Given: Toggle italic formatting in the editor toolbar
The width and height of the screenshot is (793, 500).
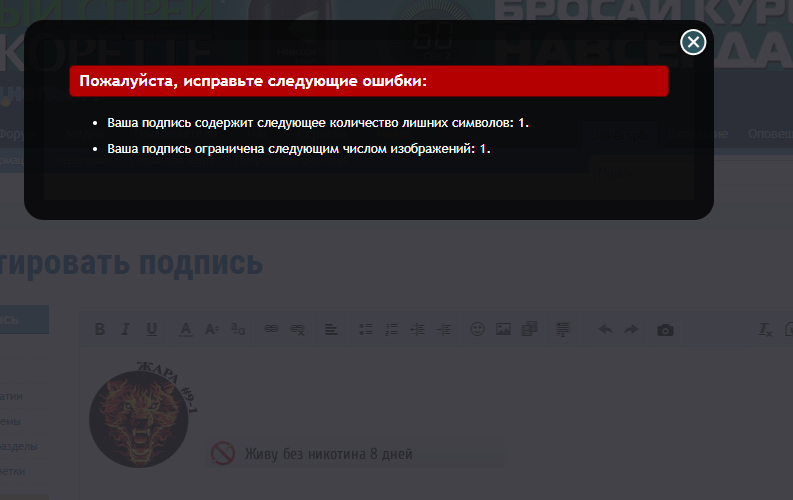Looking at the screenshot, I should (125, 330).
